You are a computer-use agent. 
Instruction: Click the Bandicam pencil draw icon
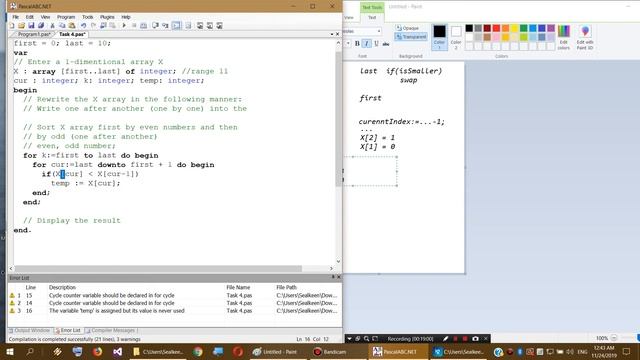(x=446, y=339)
